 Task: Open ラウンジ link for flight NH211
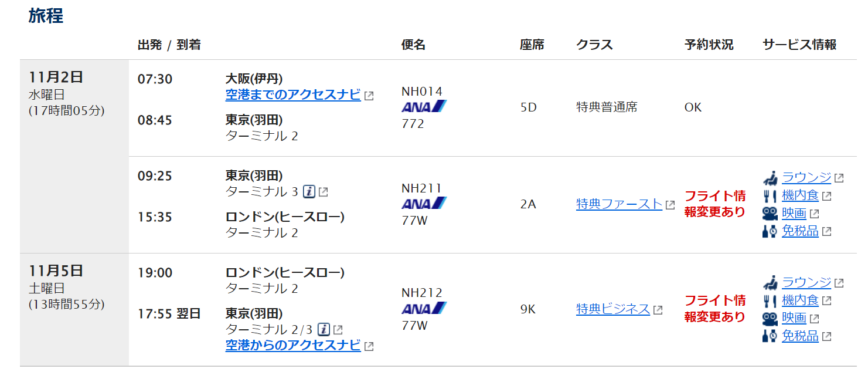tap(806, 178)
